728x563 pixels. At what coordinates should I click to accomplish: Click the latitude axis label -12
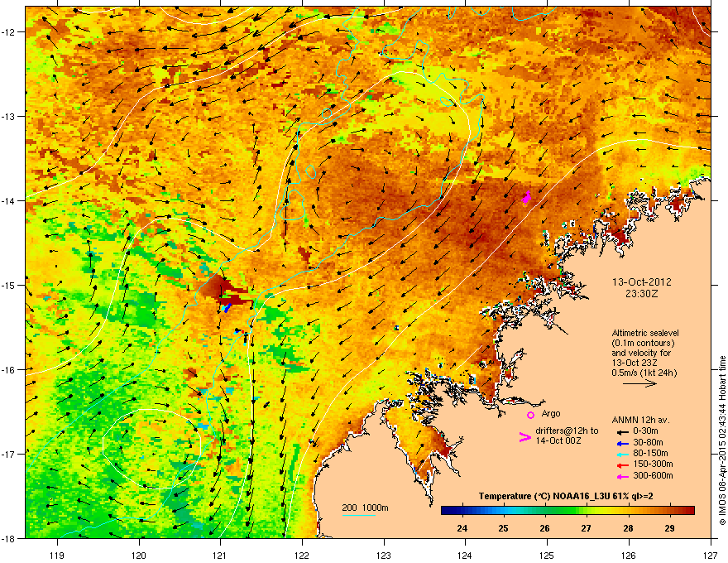pos(8,32)
